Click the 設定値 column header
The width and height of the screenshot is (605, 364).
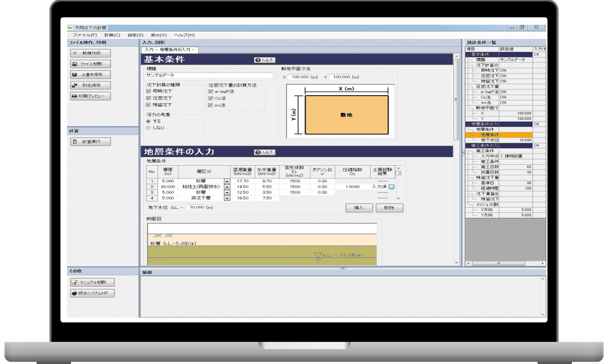[515, 49]
